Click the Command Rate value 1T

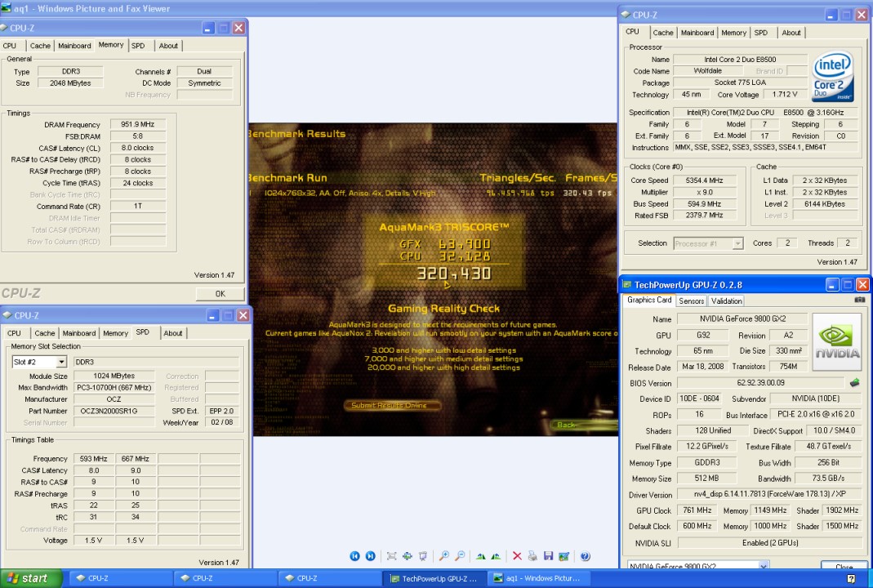pos(137,206)
